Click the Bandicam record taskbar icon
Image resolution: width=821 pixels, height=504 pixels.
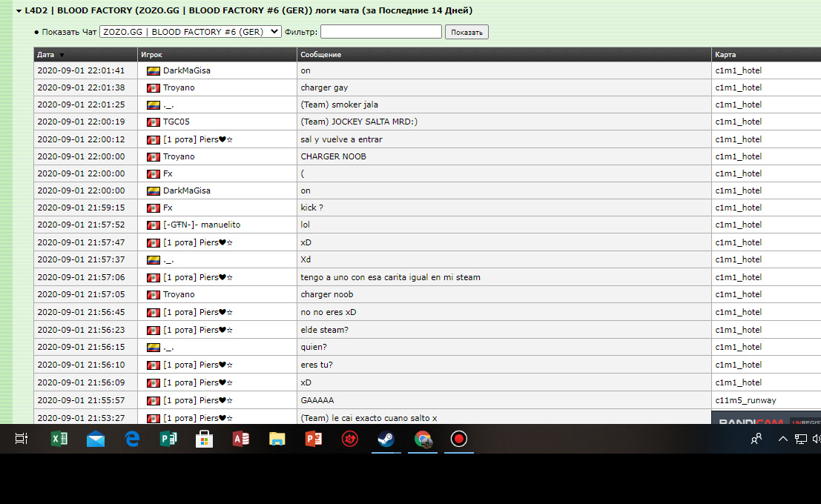point(459,439)
